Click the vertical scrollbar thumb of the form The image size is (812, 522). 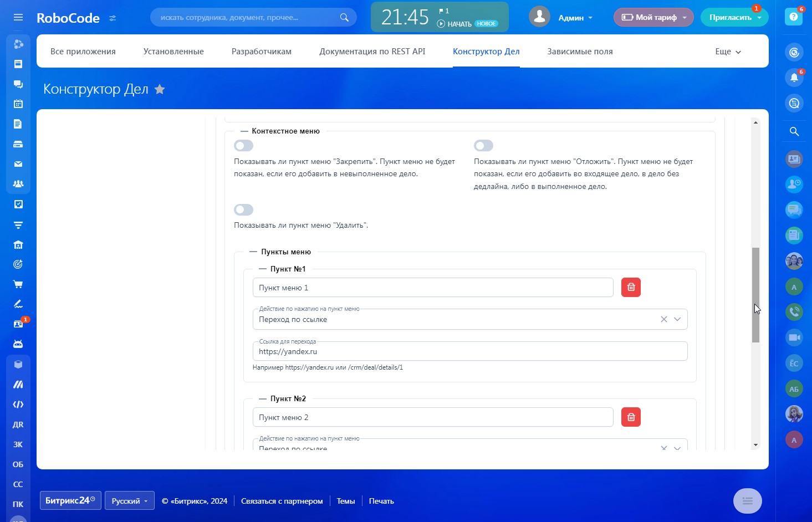pyautogui.click(x=755, y=294)
